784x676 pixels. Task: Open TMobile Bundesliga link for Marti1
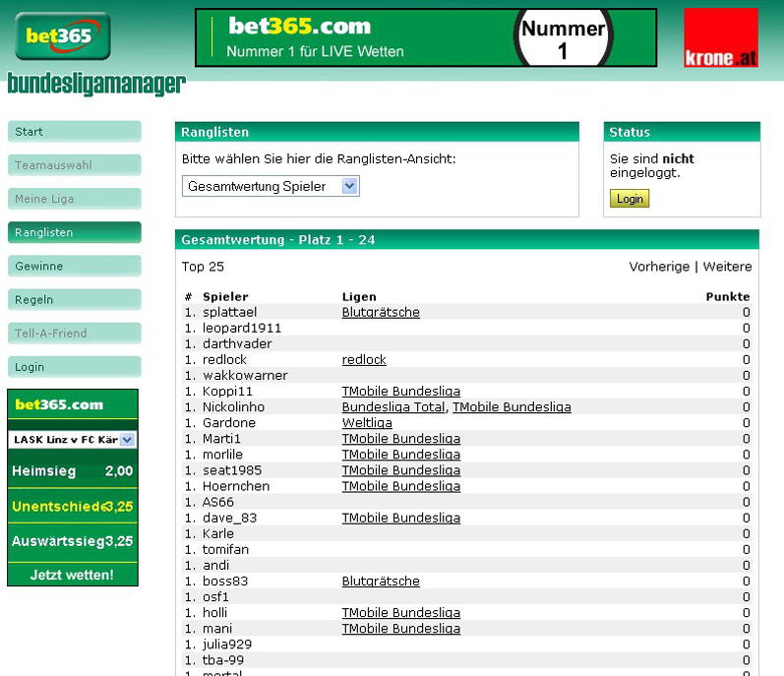401,439
